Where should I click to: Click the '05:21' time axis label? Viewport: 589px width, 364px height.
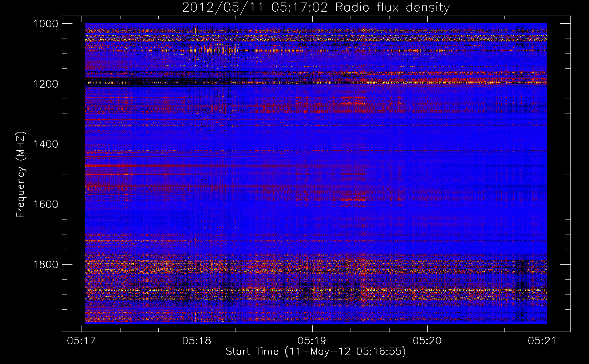coord(542,341)
